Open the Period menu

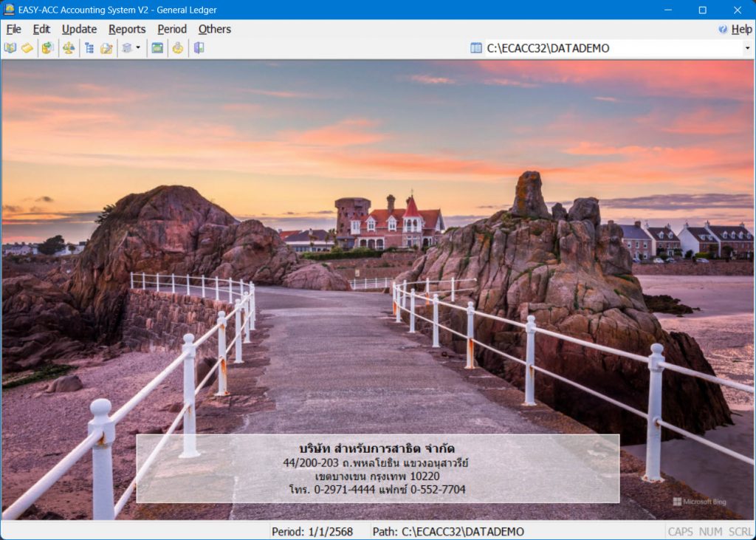pos(172,29)
